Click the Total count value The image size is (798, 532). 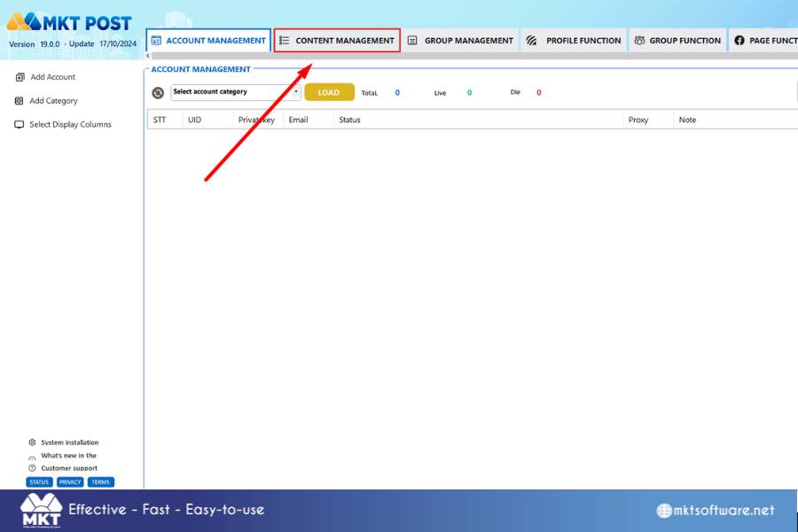tap(397, 92)
